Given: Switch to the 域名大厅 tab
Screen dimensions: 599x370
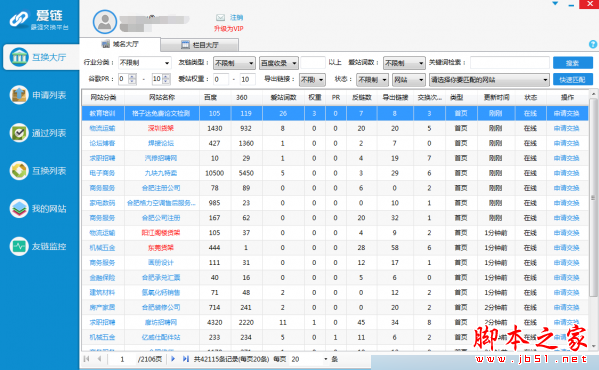Looking at the screenshot, I should click(x=120, y=44).
